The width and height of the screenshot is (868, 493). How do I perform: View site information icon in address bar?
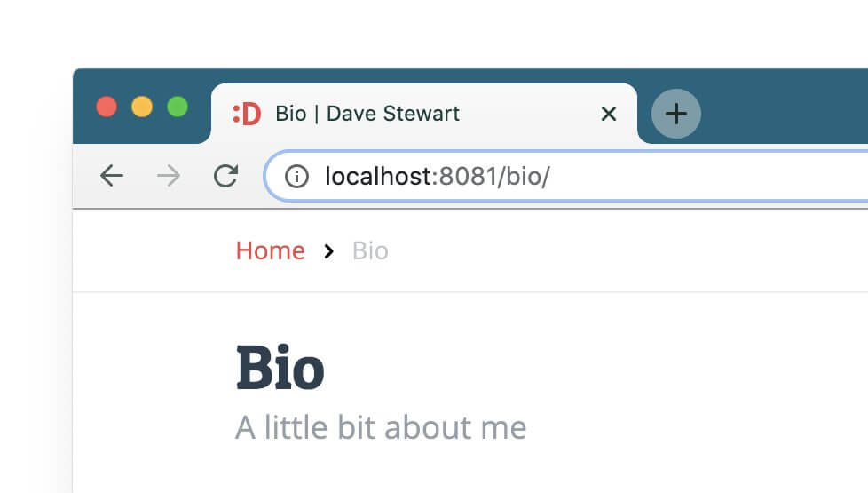296,177
